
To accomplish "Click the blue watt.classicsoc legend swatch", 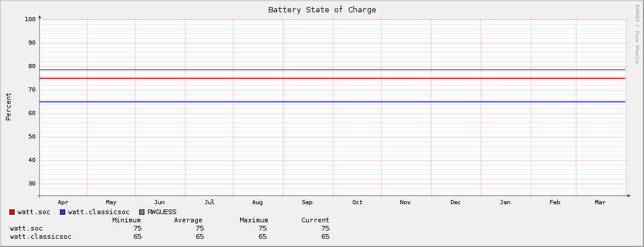I will point(62,212).
